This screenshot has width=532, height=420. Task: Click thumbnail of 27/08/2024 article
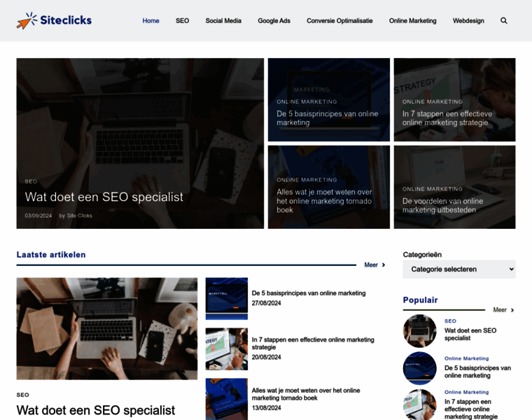(x=227, y=298)
